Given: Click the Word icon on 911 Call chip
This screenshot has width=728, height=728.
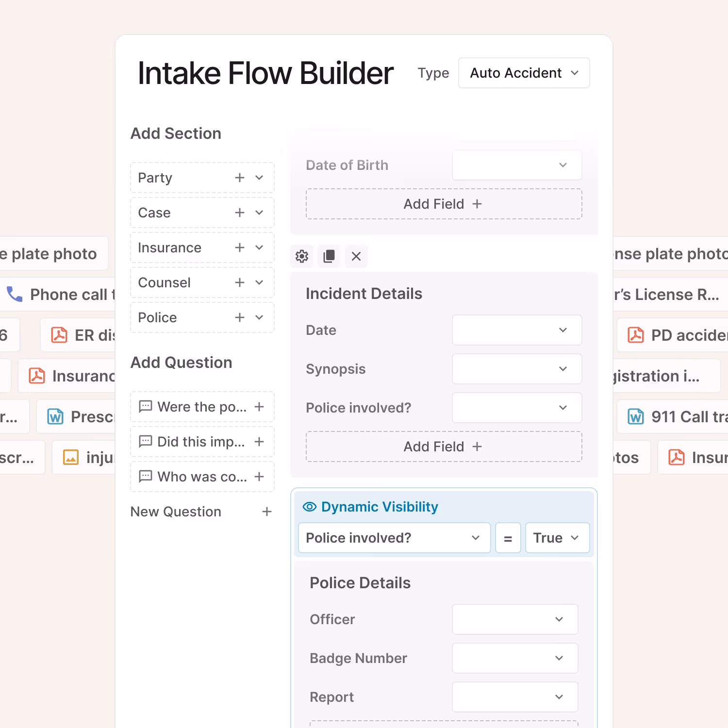Looking at the screenshot, I should pos(636,416).
